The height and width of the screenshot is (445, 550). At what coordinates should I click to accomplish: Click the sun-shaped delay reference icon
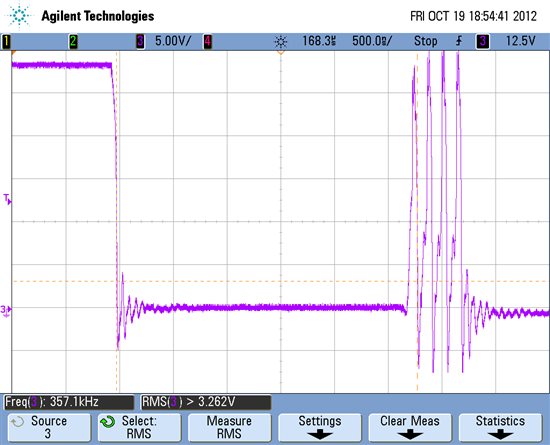click(x=280, y=42)
